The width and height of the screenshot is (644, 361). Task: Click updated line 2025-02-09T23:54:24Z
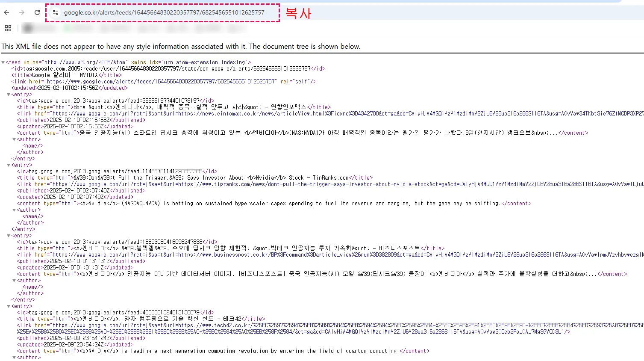point(75,345)
